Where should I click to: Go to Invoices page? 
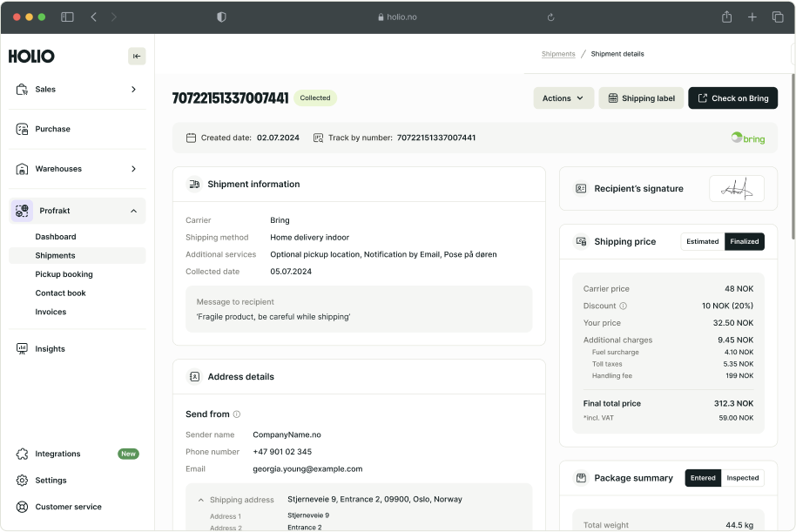pyautogui.click(x=51, y=312)
